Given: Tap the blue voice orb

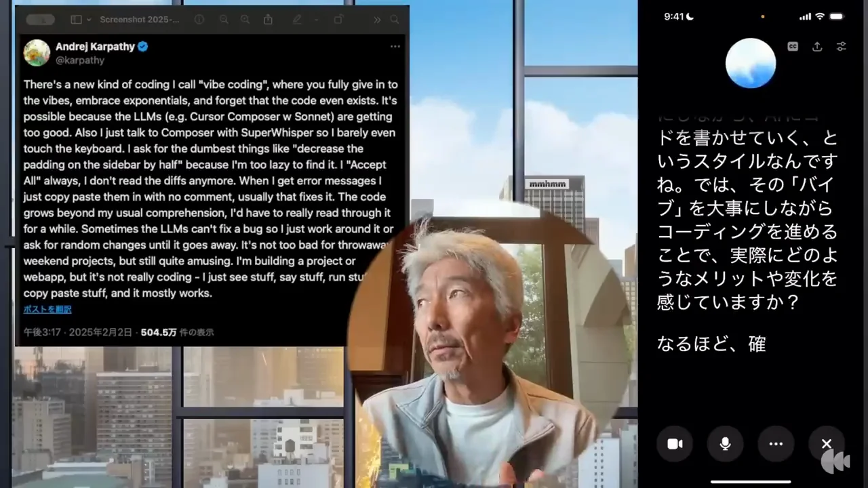Looking at the screenshot, I should point(751,63).
